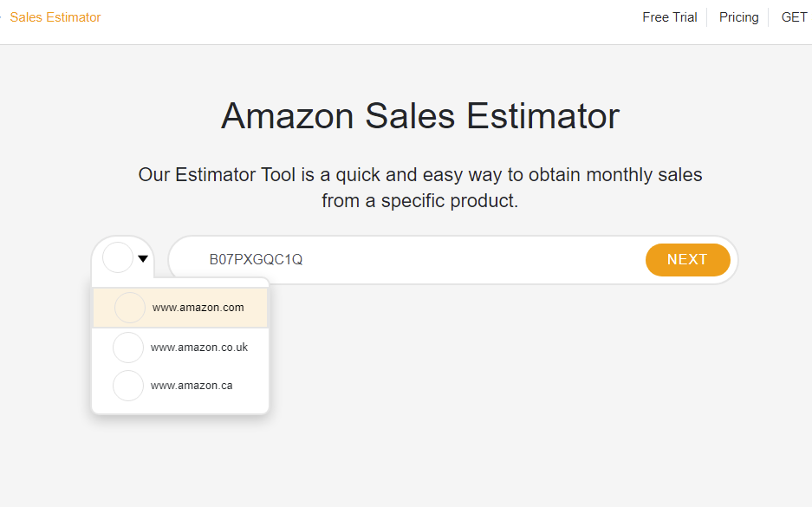Click the description line starting 'Our Estimator Tool'
The height and width of the screenshot is (507, 812).
pyautogui.click(x=420, y=175)
